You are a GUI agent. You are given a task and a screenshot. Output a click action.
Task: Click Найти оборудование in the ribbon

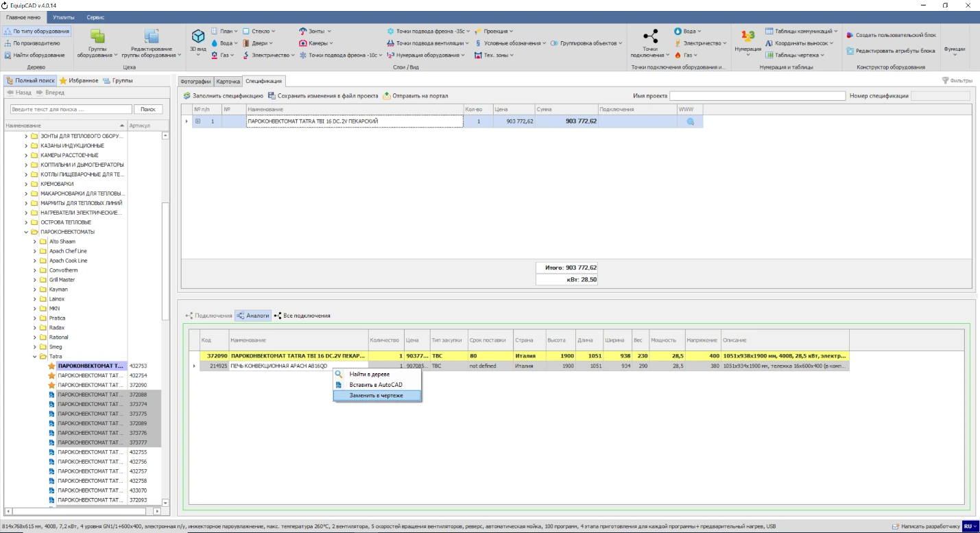(x=35, y=55)
